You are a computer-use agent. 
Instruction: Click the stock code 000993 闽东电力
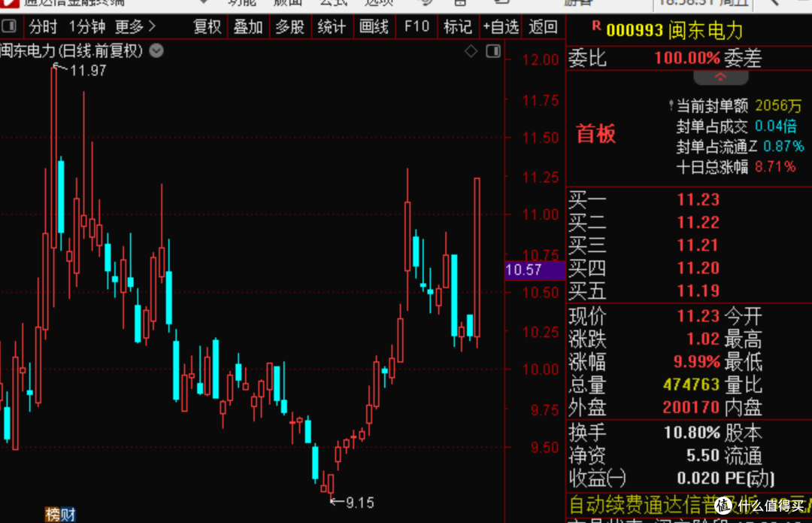(x=674, y=31)
